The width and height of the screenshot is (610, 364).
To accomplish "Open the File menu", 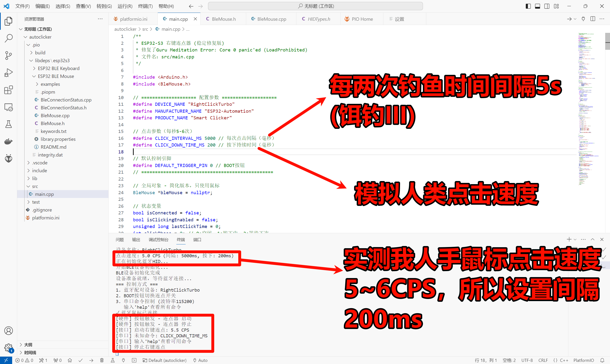I will tap(22, 6).
